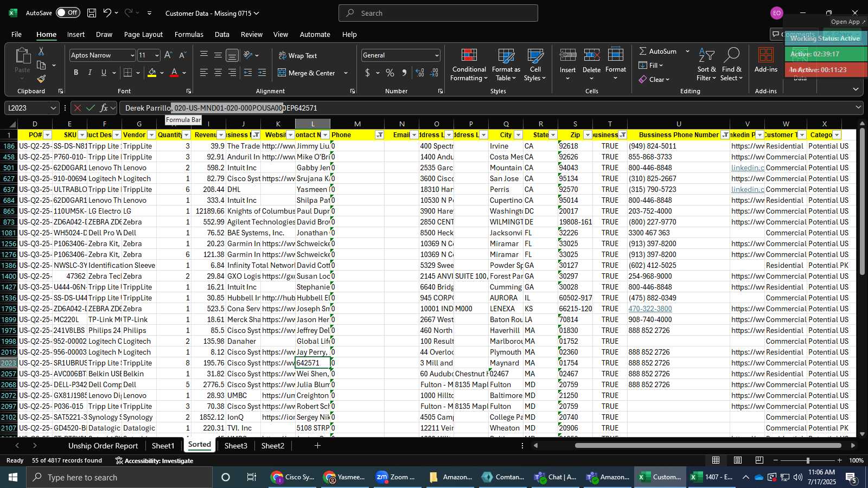Click the Decrease Font Size icon
The width and height of the screenshot is (868, 488).
pyautogui.click(x=182, y=55)
